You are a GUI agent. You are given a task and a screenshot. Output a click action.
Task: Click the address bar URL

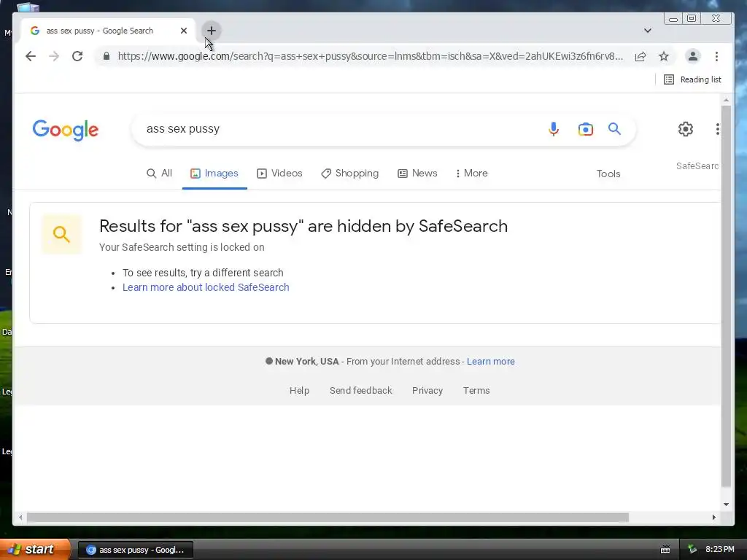tap(370, 56)
